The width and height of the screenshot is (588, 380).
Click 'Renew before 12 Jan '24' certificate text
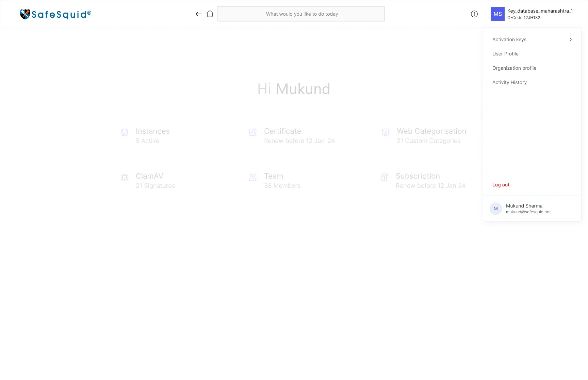(x=299, y=141)
